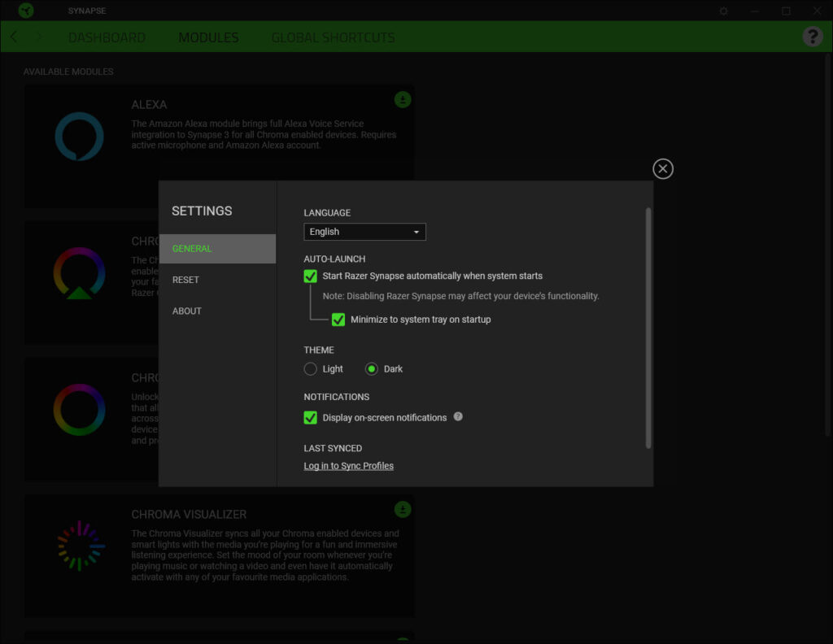
Task: Download the Alexa module
Action: click(403, 100)
